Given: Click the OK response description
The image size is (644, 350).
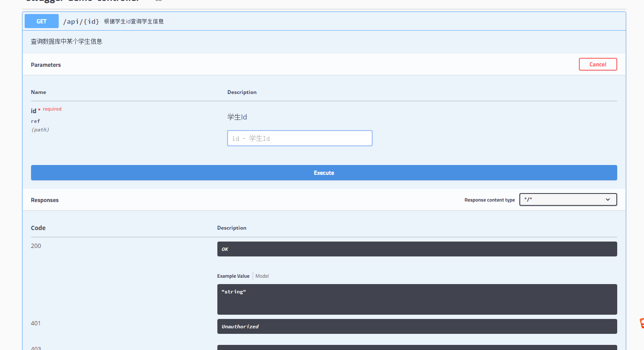Looking at the screenshot, I should click(x=417, y=249).
